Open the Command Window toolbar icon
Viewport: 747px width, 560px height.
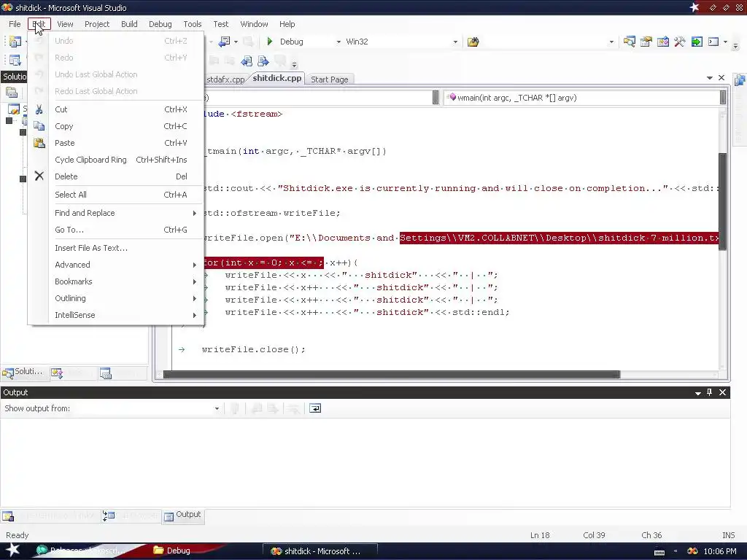(x=713, y=42)
